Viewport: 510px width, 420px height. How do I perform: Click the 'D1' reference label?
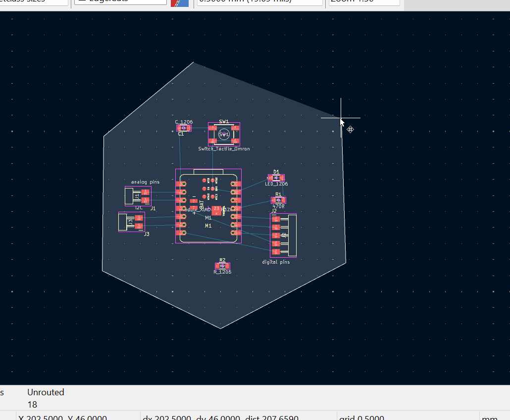pyautogui.click(x=276, y=172)
